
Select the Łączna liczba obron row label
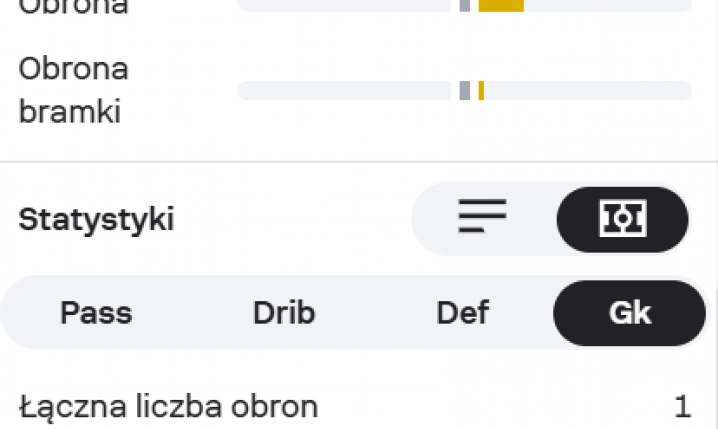click(168, 407)
